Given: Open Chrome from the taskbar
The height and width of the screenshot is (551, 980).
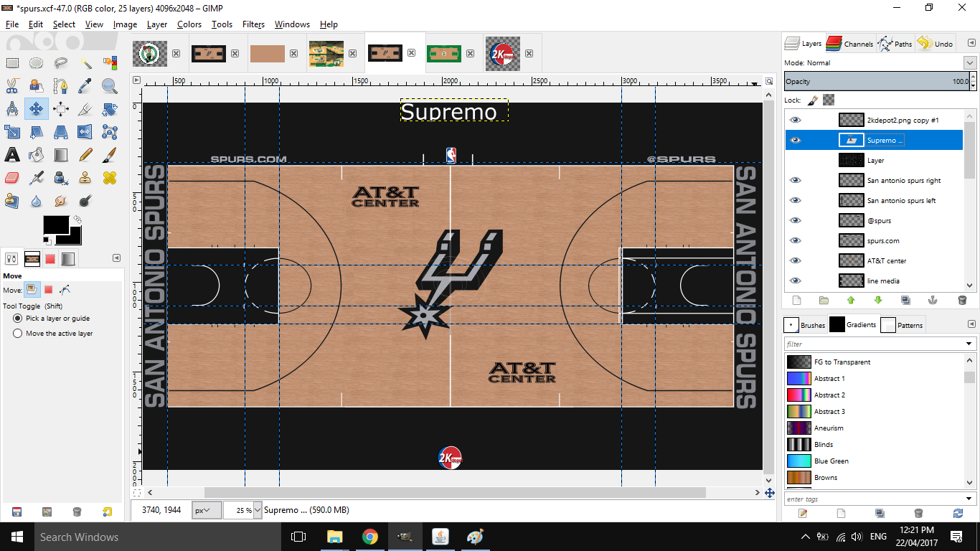Looking at the screenshot, I should tap(369, 537).
